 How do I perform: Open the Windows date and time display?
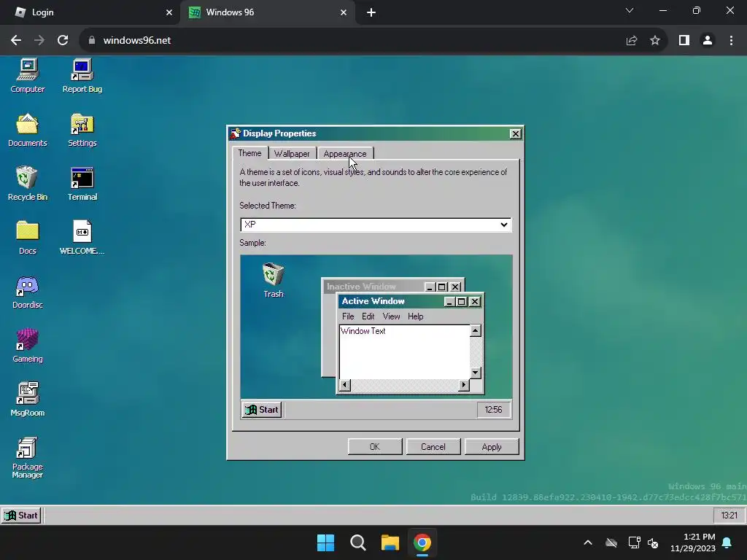point(693,542)
